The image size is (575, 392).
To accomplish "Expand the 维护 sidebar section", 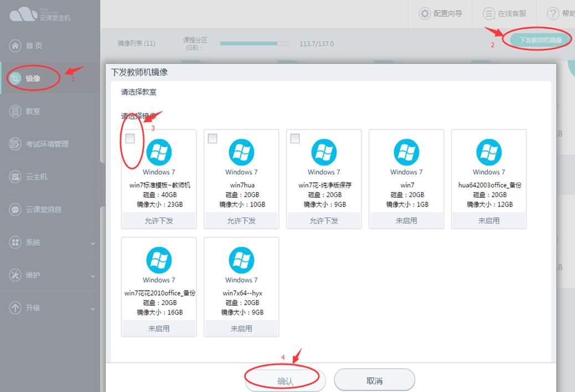I will point(33,275).
